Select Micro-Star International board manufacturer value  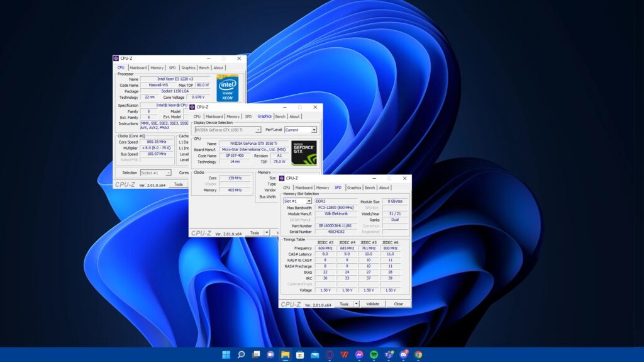pyautogui.click(x=253, y=150)
